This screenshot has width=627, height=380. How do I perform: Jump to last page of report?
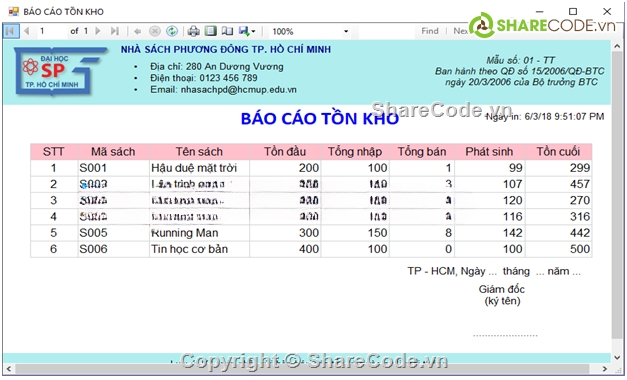click(x=115, y=31)
